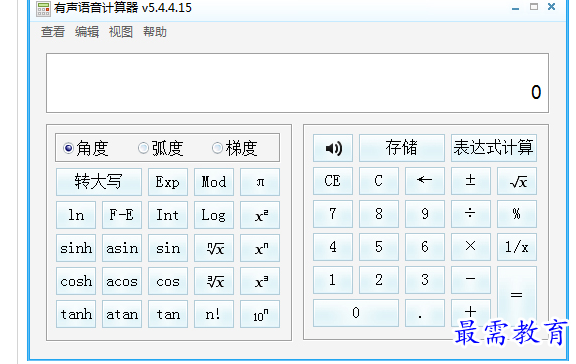Click the x cubed key
576x364 pixels.
pos(260,281)
